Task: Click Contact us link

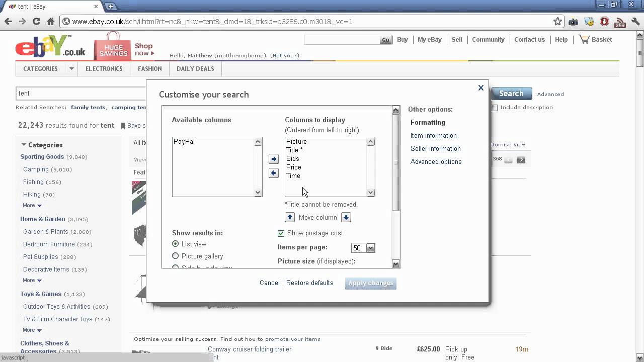Action: point(529,39)
